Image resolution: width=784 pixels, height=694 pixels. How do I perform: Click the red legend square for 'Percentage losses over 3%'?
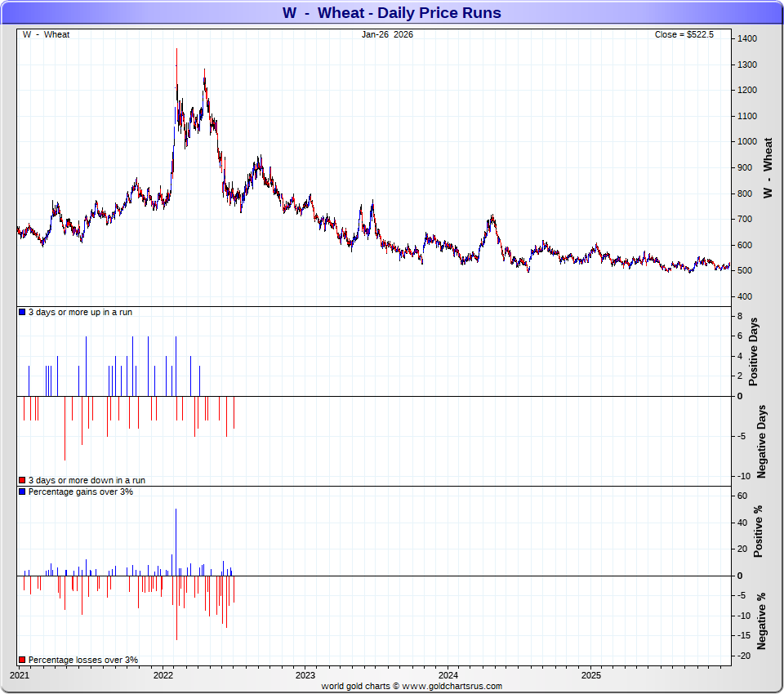click(x=22, y=660)
